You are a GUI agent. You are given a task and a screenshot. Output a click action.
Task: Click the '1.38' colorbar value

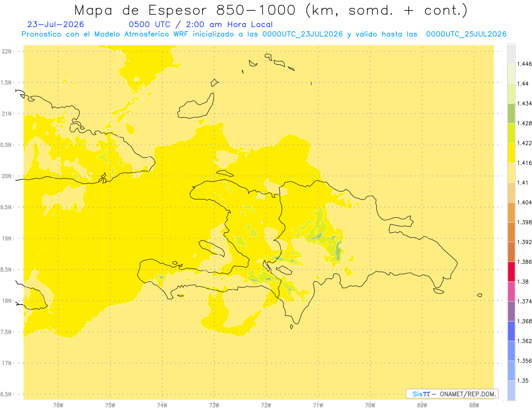pos(522,282)
